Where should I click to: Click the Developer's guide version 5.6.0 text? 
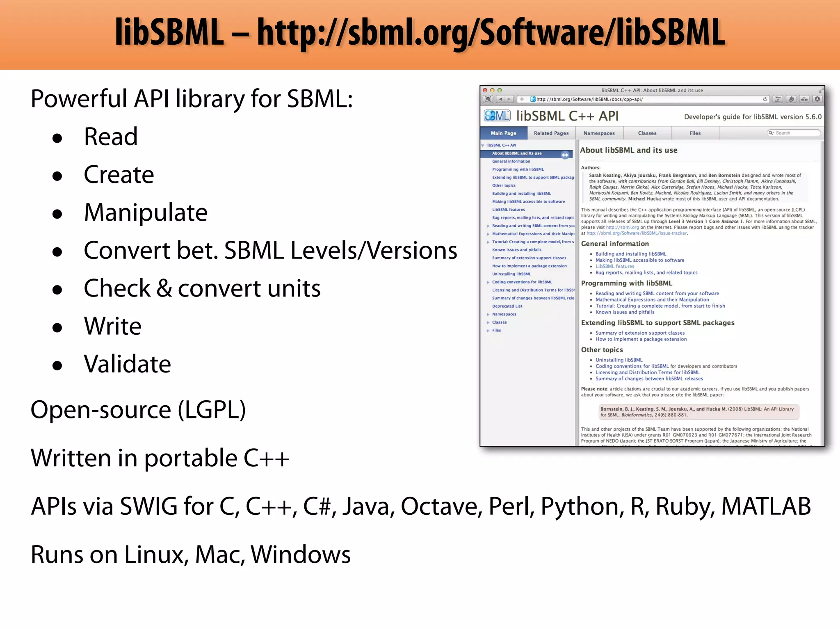pos(753,117)
